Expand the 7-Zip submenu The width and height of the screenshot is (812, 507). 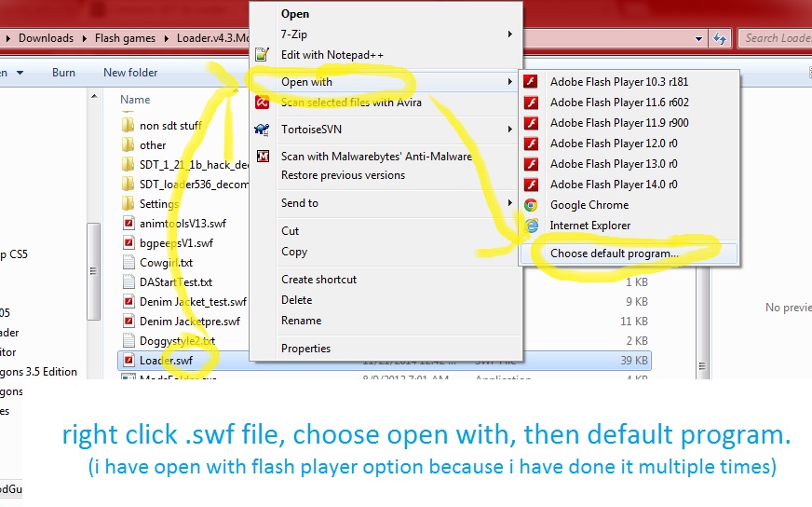509,34
